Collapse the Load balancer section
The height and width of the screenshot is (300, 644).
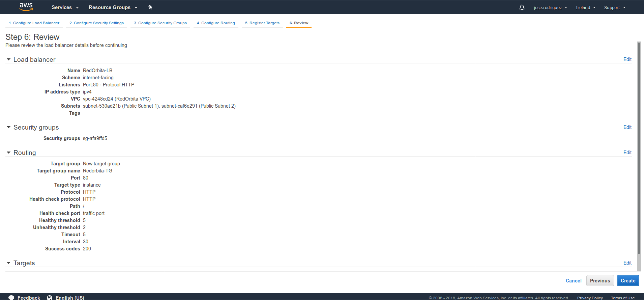click(x=9, y=59)
